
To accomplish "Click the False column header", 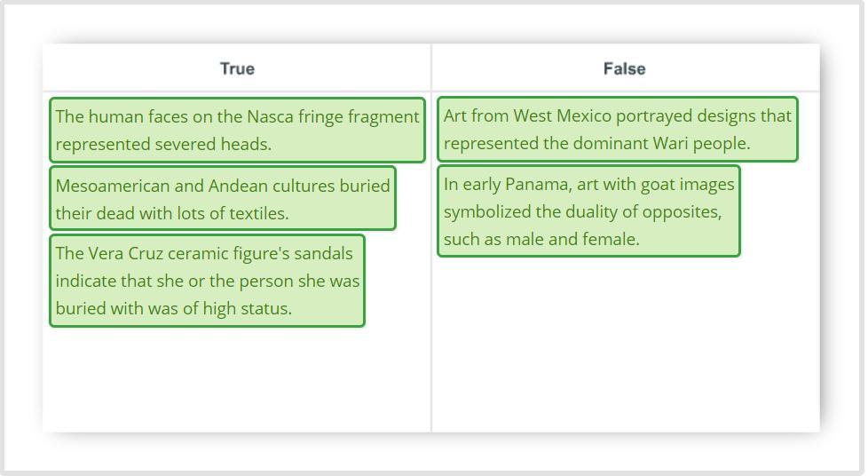I will coord(624,68).
